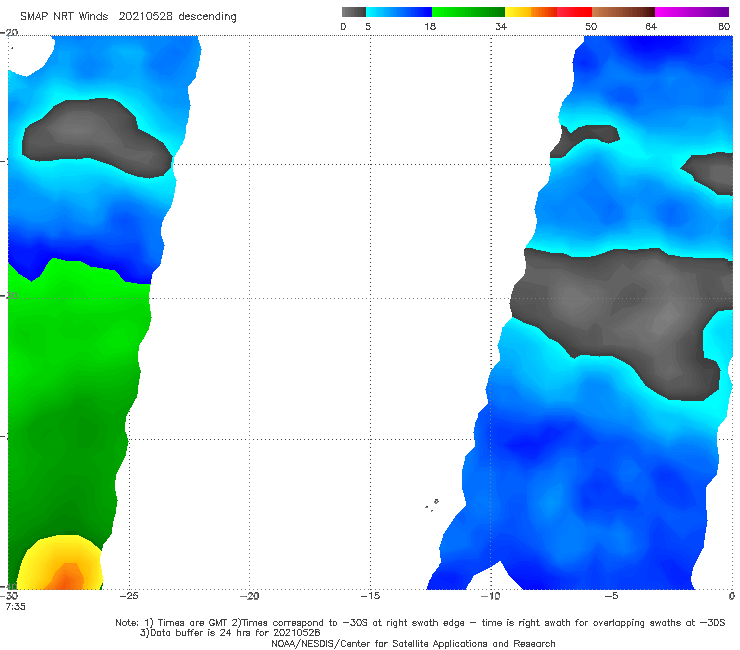
Task: Click the red colorbar segment before 50
Action: [x=574, y=12]
